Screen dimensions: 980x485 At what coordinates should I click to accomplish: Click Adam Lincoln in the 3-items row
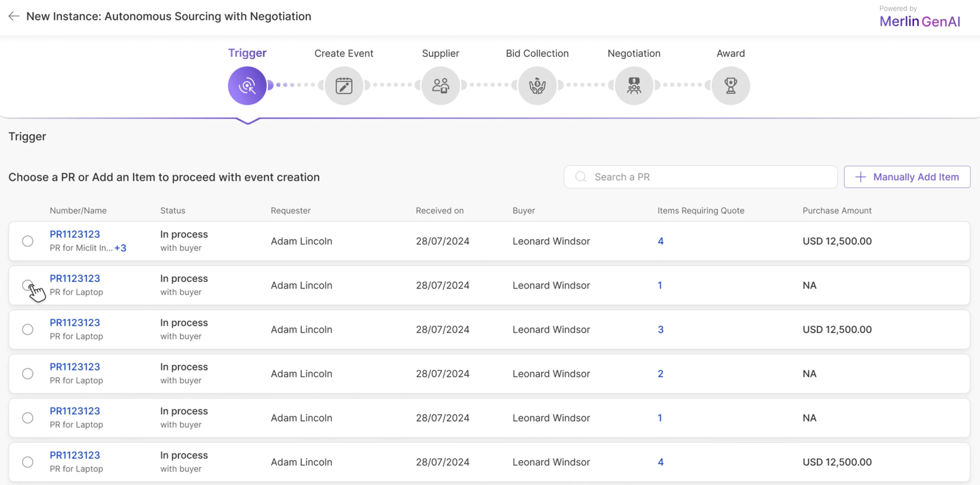click(301, 329)
